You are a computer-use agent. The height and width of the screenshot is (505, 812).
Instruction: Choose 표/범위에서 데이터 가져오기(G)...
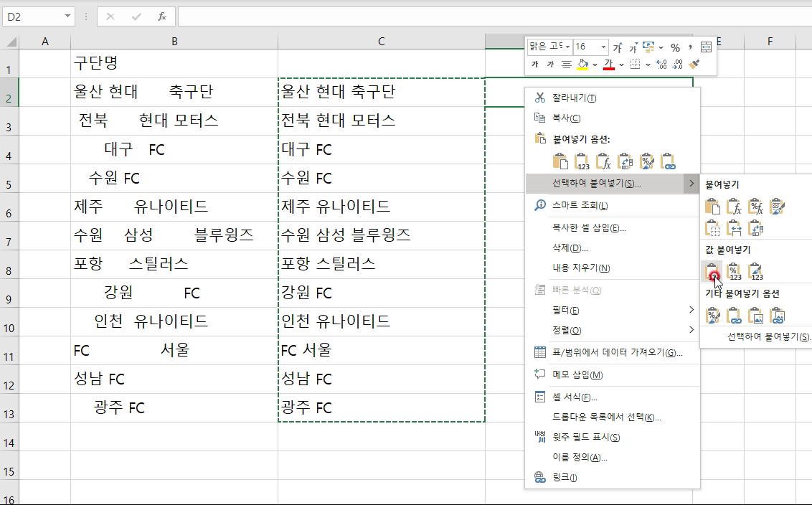(x=613, y=352)
